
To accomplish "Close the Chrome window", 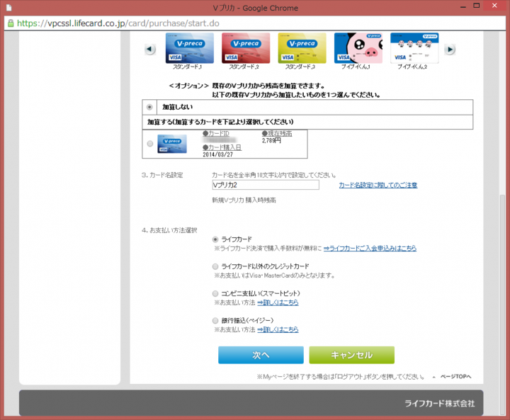I will click(494, 6).
